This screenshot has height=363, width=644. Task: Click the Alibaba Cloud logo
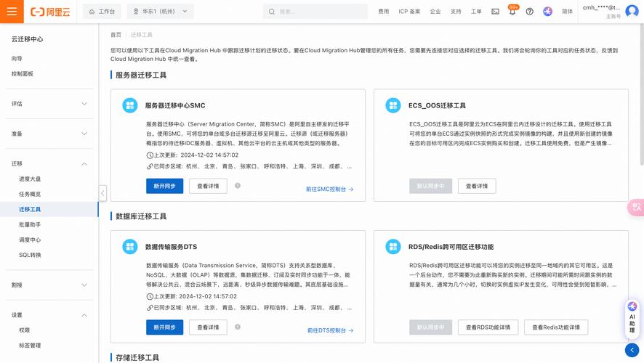pyautogui.click(x=50, y=12)
